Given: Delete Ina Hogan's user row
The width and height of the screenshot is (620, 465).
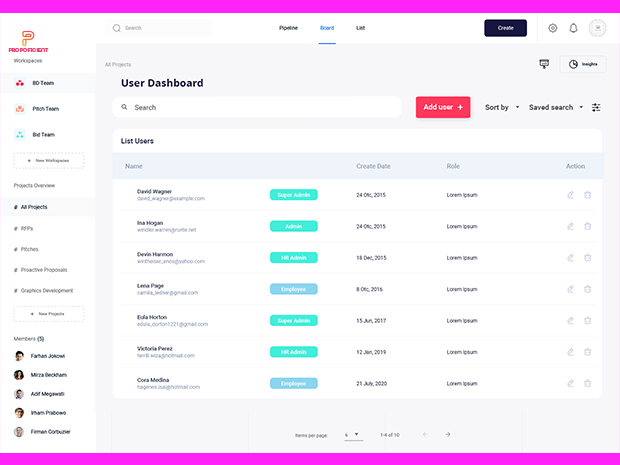Looking at the screenshot, I should (x=588, y=226).
